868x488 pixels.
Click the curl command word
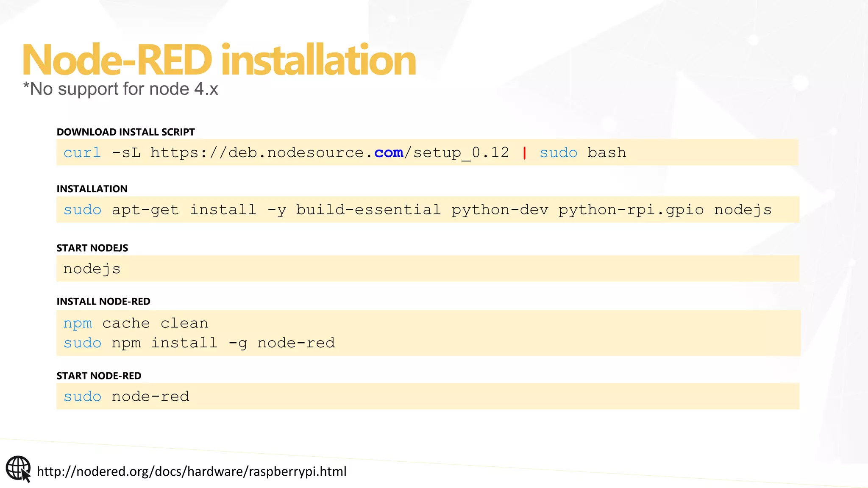click(x=82, y=153)
